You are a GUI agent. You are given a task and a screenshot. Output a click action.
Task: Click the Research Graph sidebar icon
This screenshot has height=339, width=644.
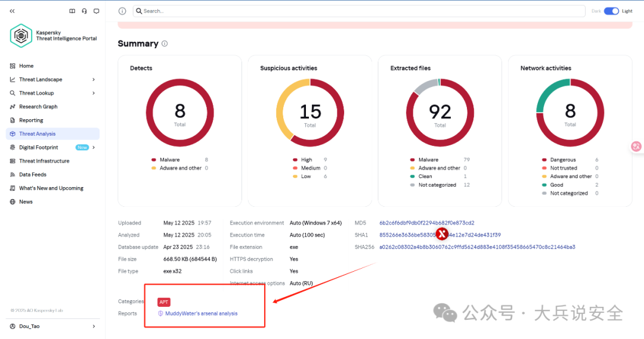tap(13, 107)
